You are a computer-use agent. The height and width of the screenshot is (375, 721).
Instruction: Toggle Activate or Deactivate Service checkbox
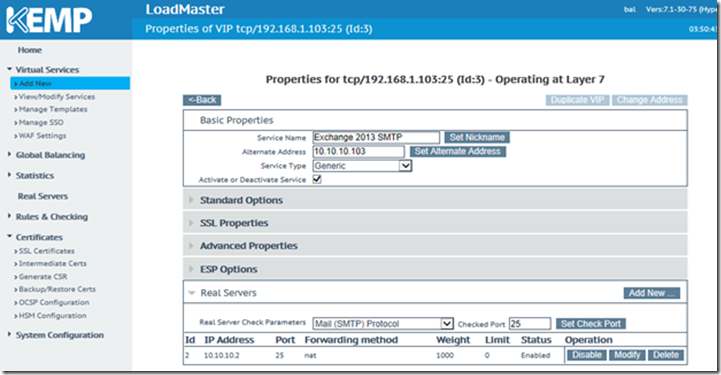click(317, 179)
